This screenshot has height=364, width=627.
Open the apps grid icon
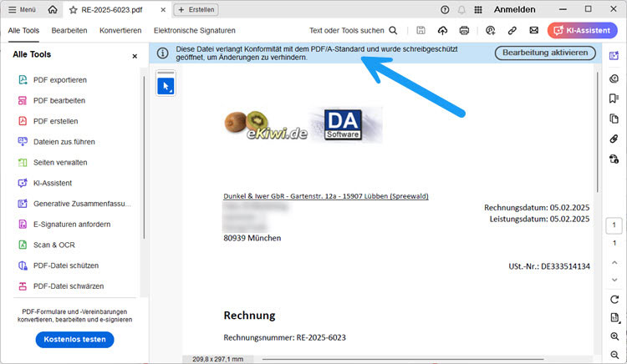point(478,10)
